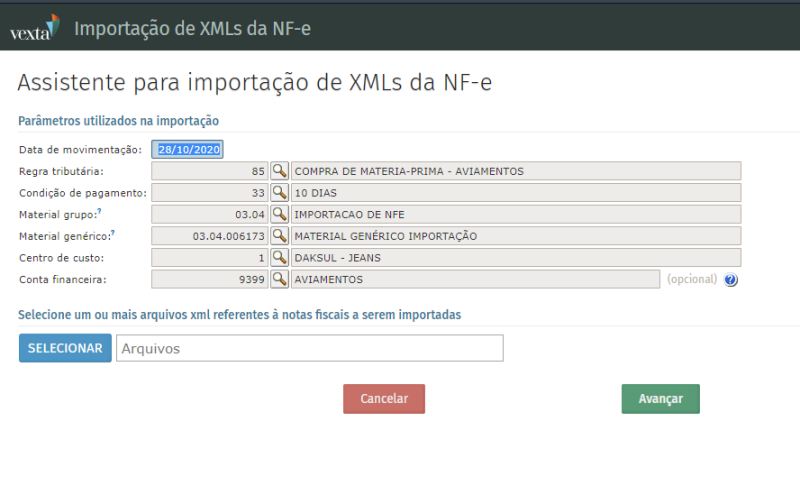The height and width of the screenshot is (504, 800).
Task: Open Centro de custo lookup icon
Action: pyautogui.click(x=280, y=258)
